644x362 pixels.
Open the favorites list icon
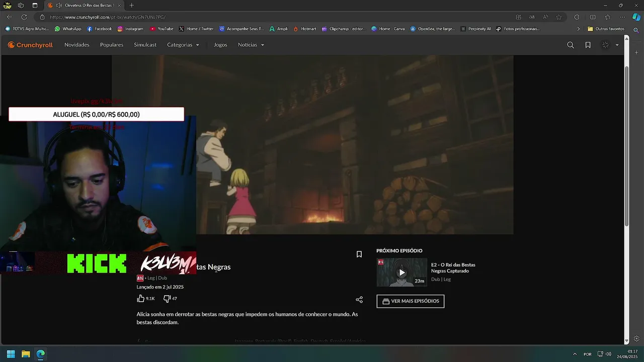(x=608, y=17)
